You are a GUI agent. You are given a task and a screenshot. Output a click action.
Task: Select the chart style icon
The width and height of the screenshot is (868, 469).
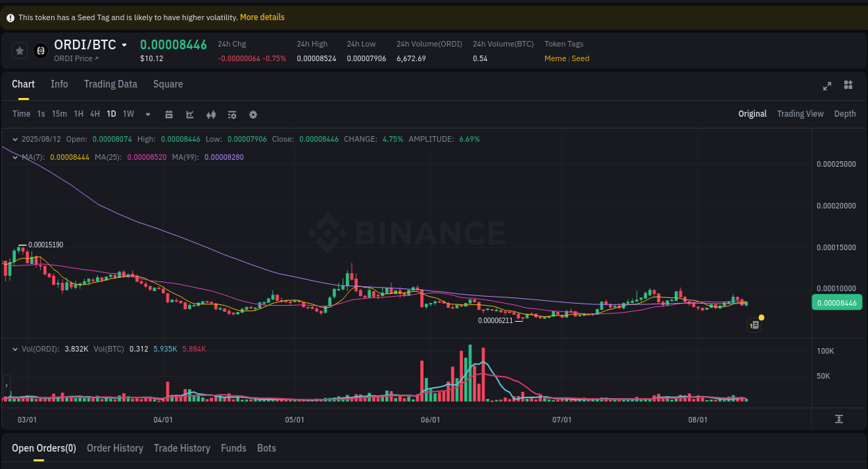point(190,114)
